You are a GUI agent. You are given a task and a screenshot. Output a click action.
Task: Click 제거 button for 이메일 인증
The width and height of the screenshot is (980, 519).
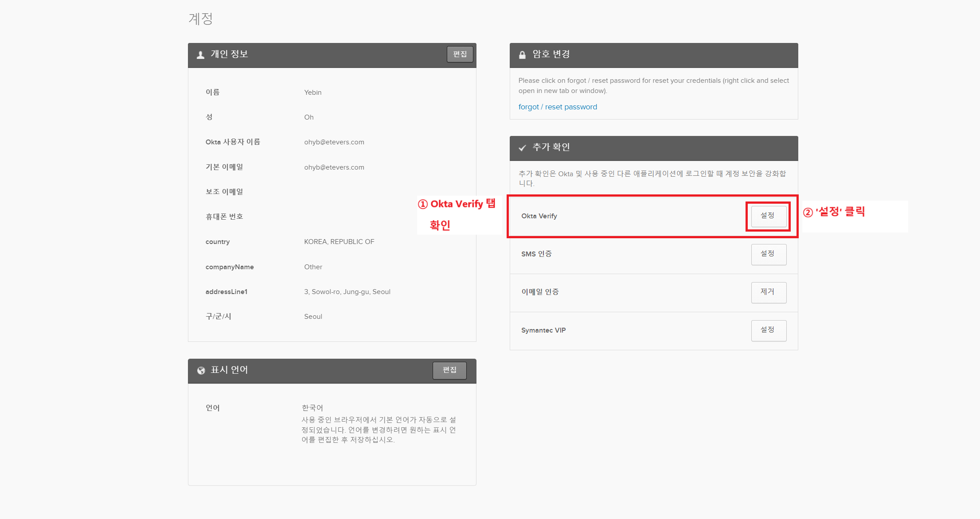(x=768, y=292)
